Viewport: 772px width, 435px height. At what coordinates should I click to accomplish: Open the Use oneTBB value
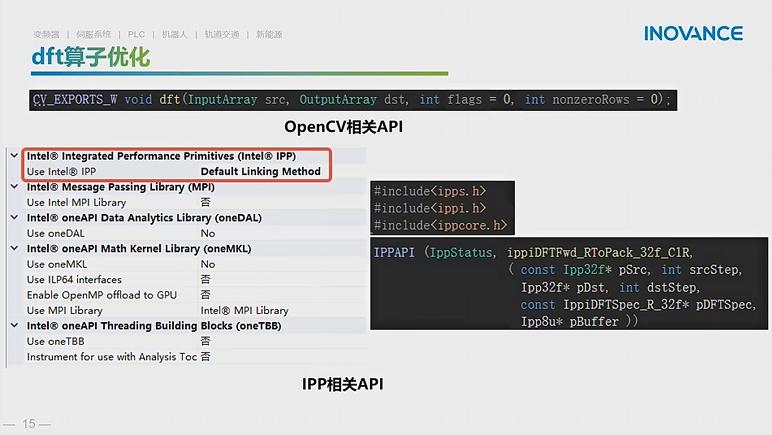(x=205, y=341)
